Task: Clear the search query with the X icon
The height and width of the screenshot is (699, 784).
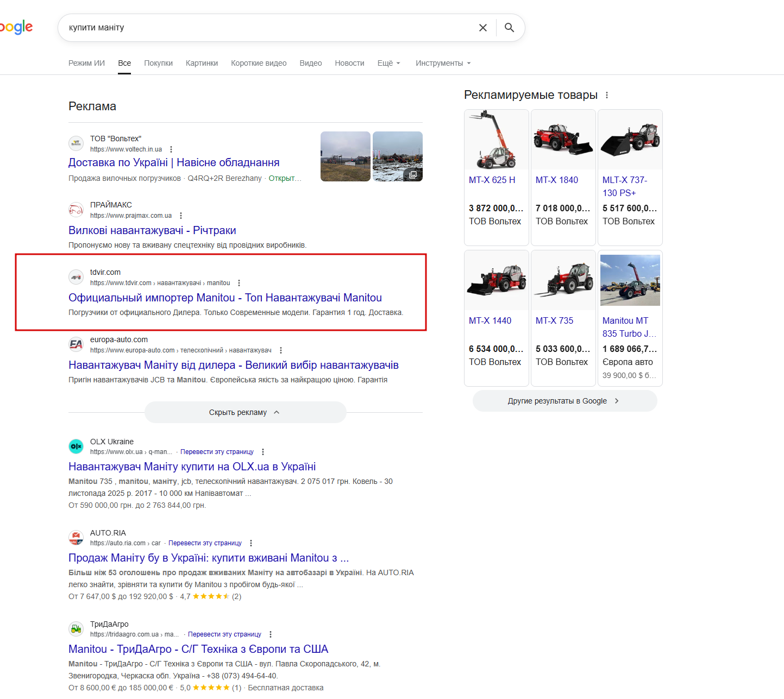Action: 482,28
